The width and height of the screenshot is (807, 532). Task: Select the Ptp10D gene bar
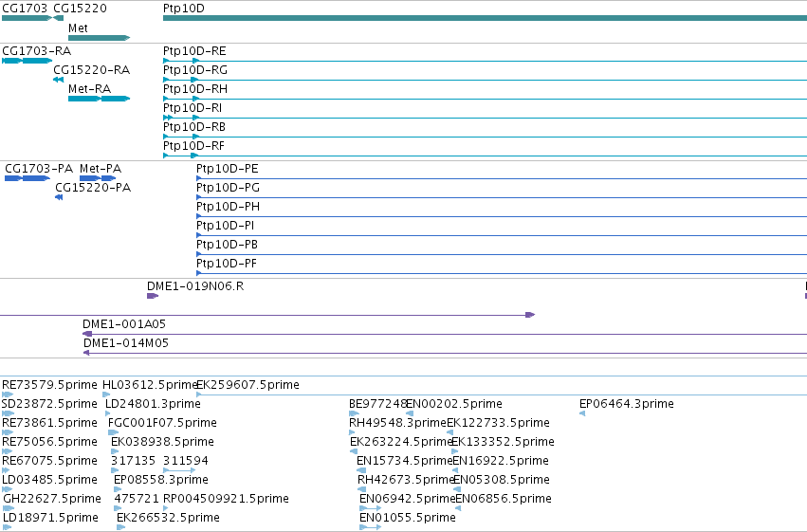point(485,18)
